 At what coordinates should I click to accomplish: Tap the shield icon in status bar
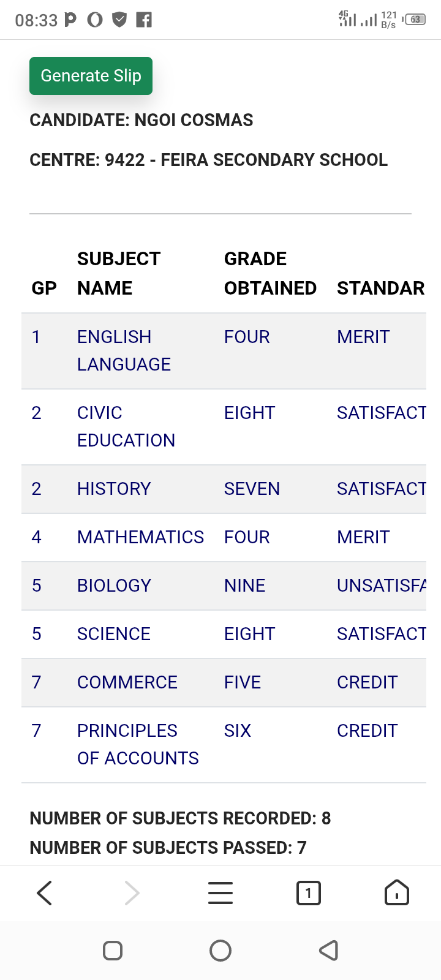[x=119, y=20]
